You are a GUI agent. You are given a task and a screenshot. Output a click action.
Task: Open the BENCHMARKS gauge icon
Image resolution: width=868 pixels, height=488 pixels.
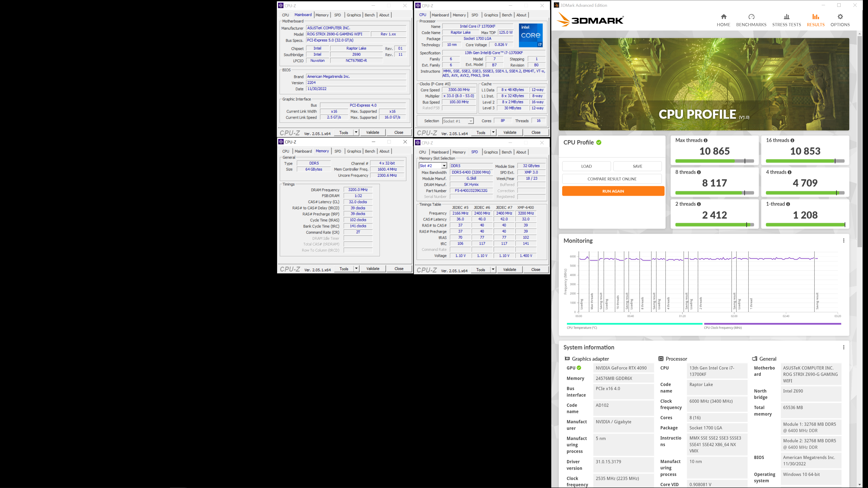pos(751,17)
